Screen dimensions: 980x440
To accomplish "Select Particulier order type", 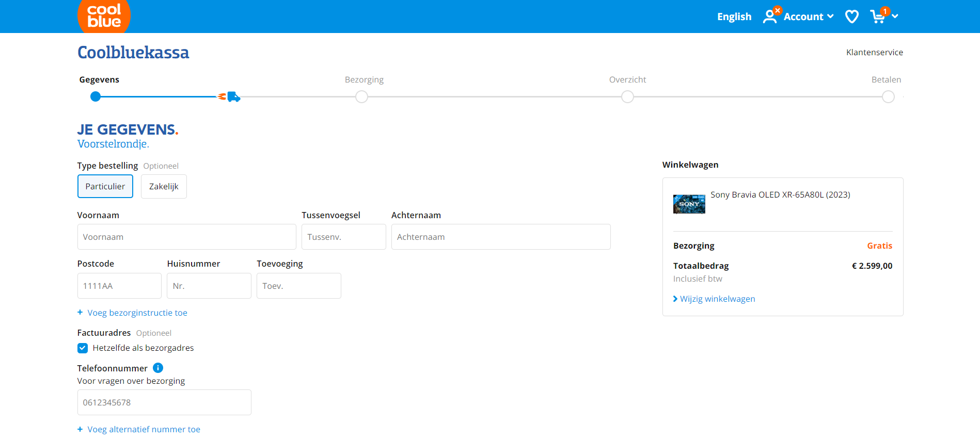I will pos(105,186).
